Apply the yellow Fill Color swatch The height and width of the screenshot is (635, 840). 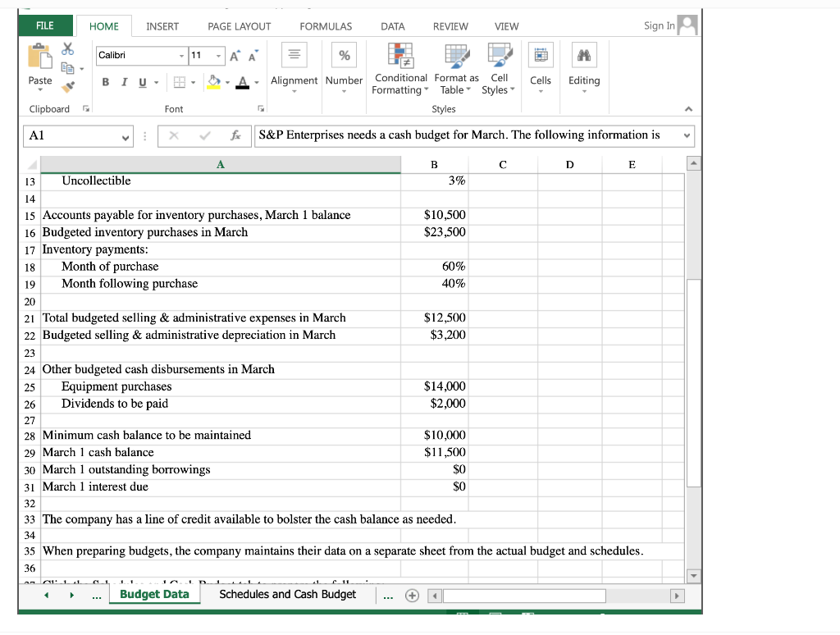click(x=214, y=83)
